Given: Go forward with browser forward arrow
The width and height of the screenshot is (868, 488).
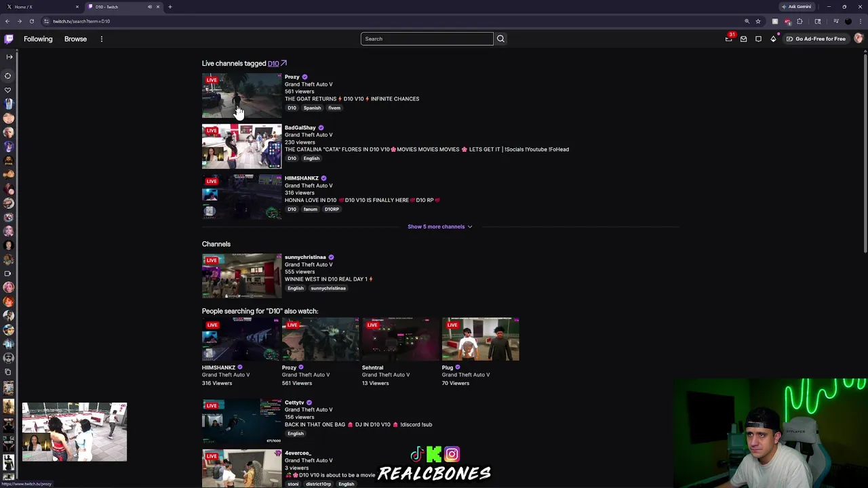Looking at the screenshot, I should click(20, 21).
